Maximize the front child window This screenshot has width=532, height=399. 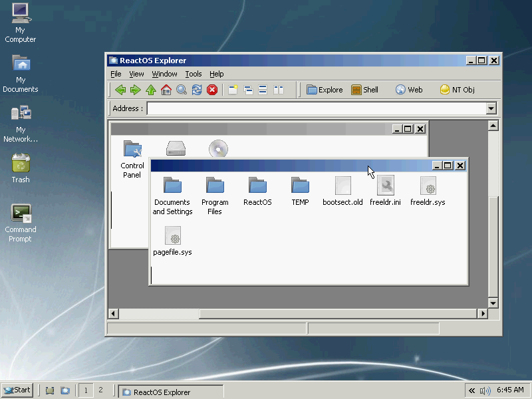click(448, 166)
